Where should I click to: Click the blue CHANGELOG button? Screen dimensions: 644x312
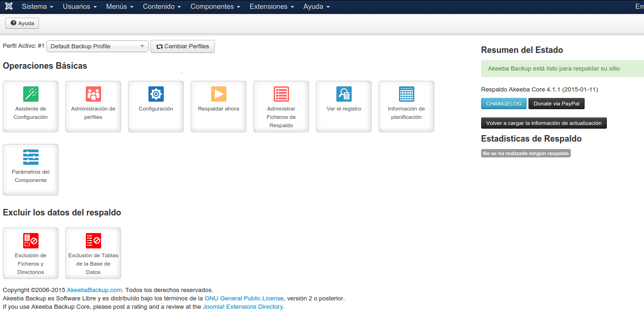[503, 104]
